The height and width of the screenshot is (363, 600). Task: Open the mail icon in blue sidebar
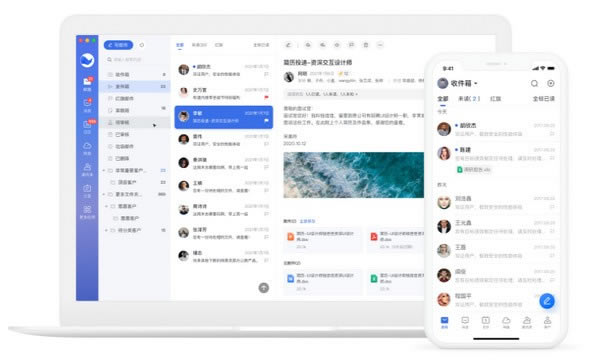click(87, 83)
